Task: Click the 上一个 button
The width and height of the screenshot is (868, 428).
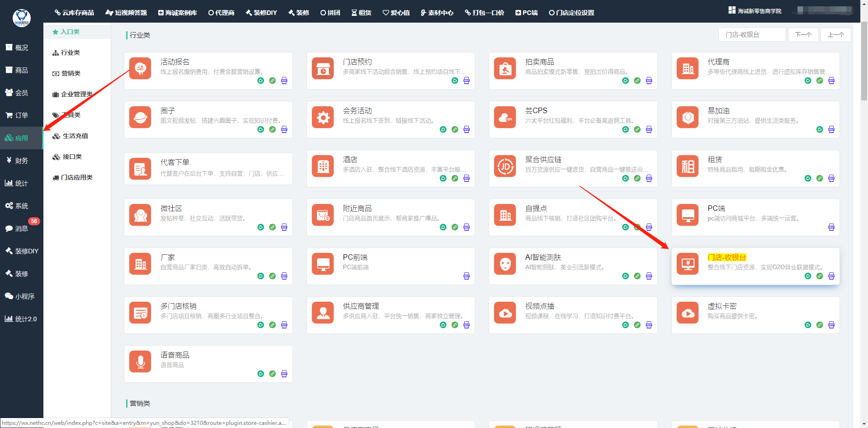Action: click(x=836, y=35)
